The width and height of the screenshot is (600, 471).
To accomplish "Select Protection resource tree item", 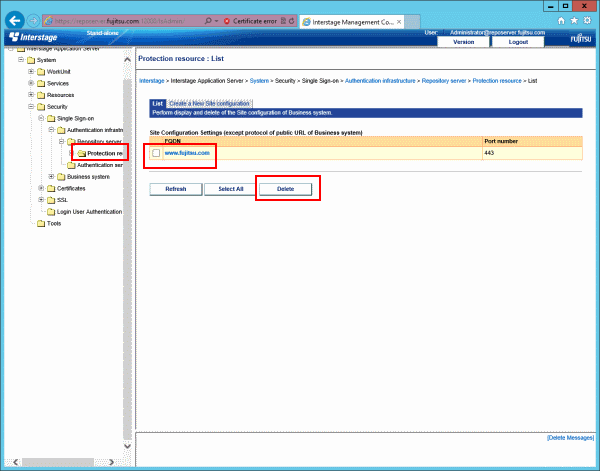I will tap(100, 153).
